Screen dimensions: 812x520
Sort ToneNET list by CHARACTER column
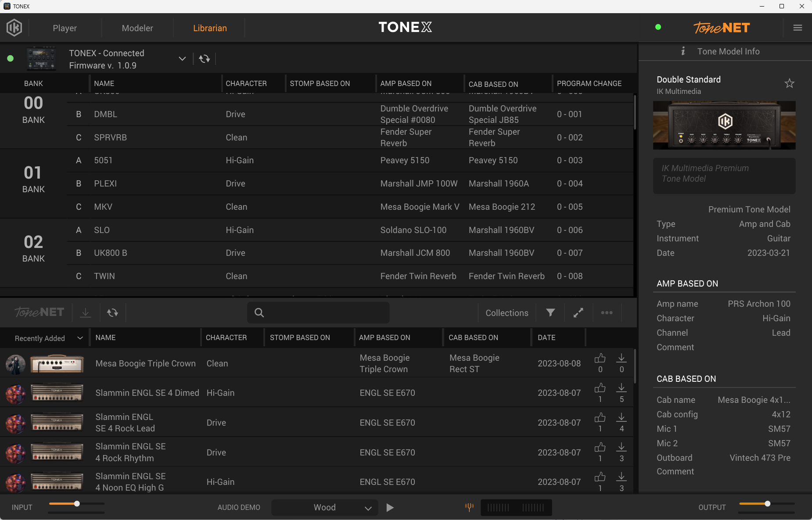pos(226,337)
